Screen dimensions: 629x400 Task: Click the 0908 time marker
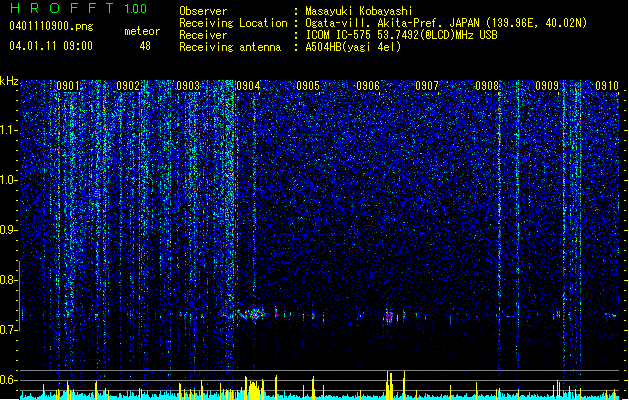(x=487, y=86)
